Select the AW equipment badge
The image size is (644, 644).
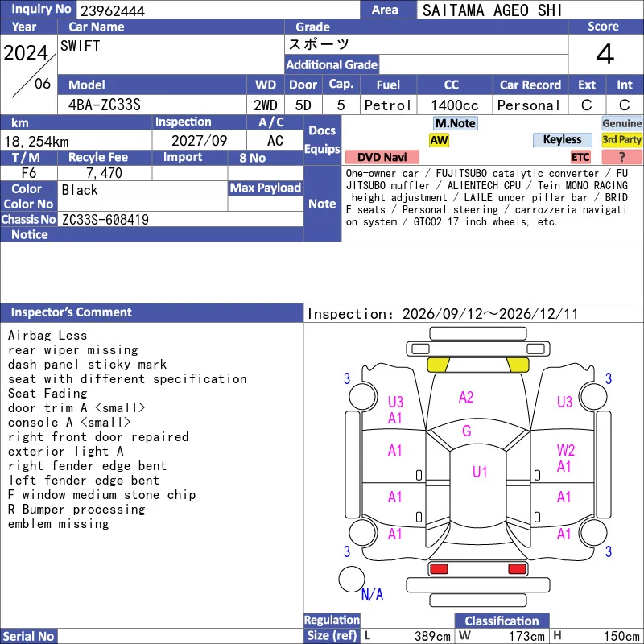(x=439, y=140)
